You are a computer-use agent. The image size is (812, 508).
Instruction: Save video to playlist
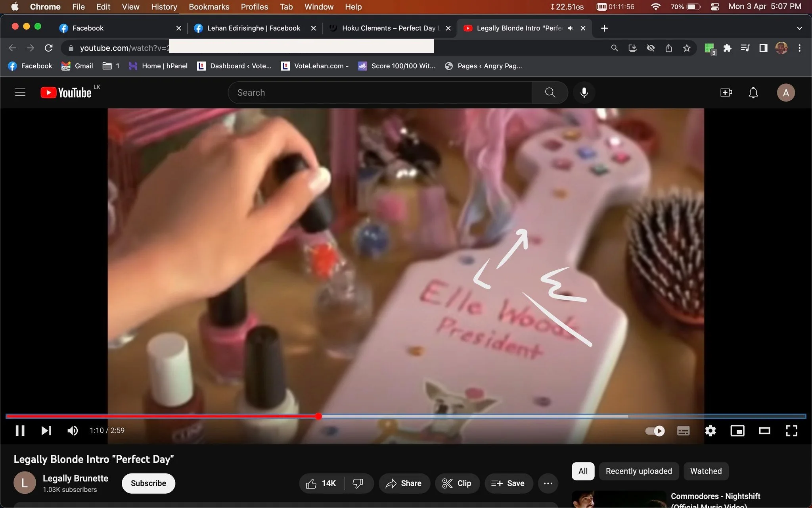[x=508, y=483]
